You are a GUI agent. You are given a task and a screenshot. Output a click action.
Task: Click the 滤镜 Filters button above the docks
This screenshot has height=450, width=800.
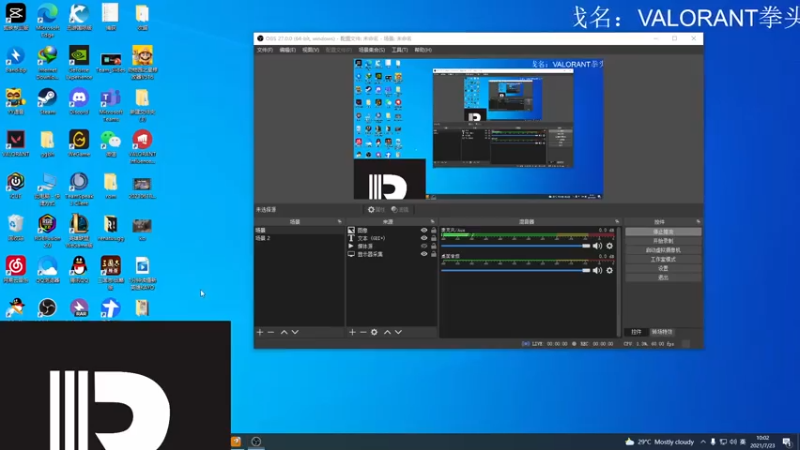(400, 210)
